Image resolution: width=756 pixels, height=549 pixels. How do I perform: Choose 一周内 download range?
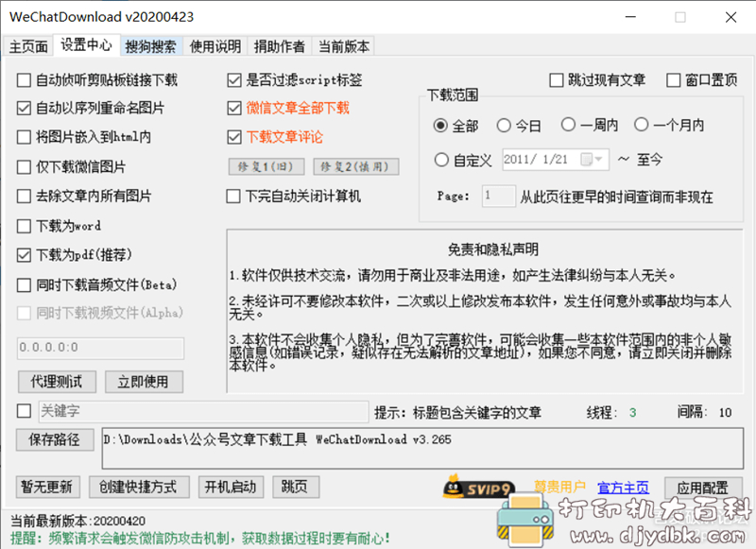click(x=568, y=125)
